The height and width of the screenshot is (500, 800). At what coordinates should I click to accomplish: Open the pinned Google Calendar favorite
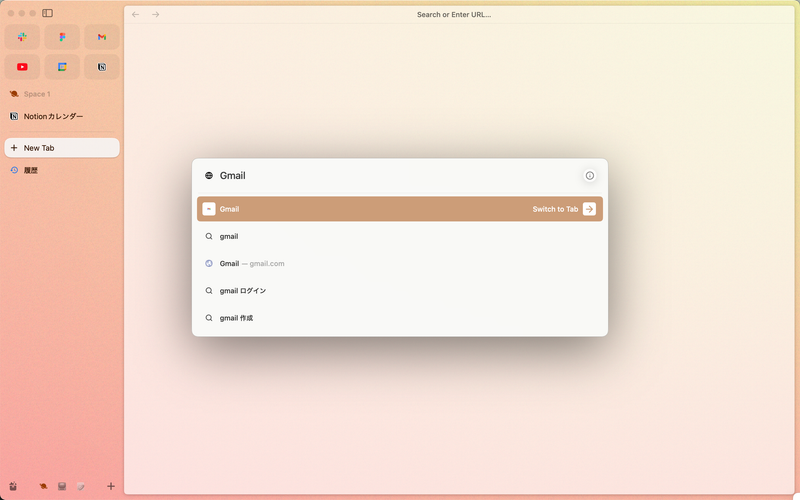(62, 67)
